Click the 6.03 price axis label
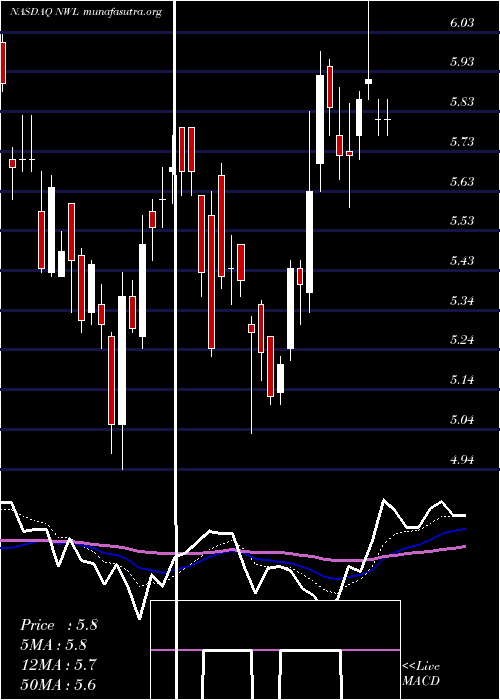The height and width of the screenshot is (700, 500). click(x=462, y=22)
